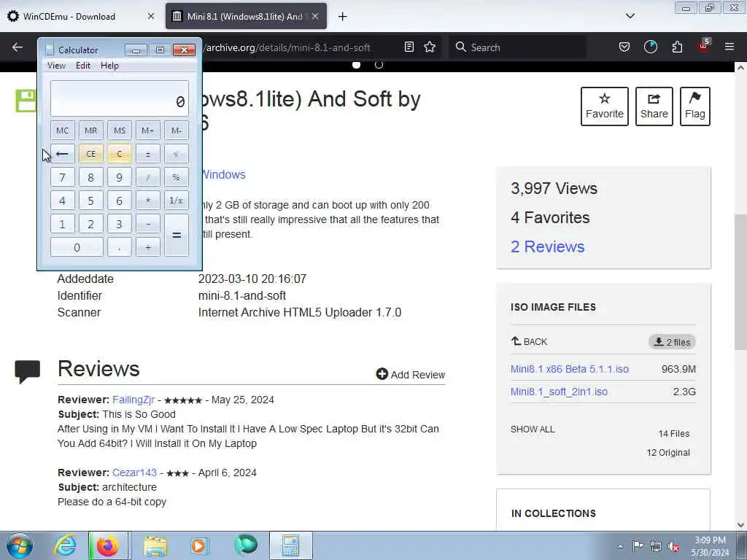
Task: Open Calculator Help menu
Action: point(109,66)
